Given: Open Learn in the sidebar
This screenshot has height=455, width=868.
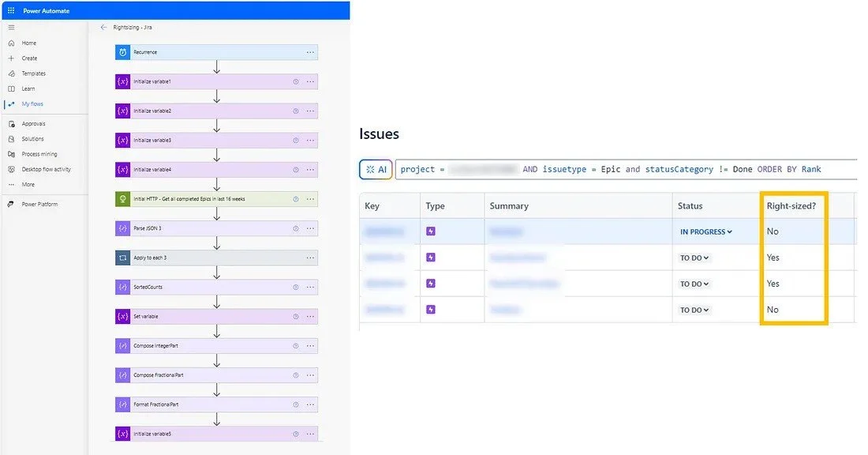Looking at the screenshot, I should [28, 88].
